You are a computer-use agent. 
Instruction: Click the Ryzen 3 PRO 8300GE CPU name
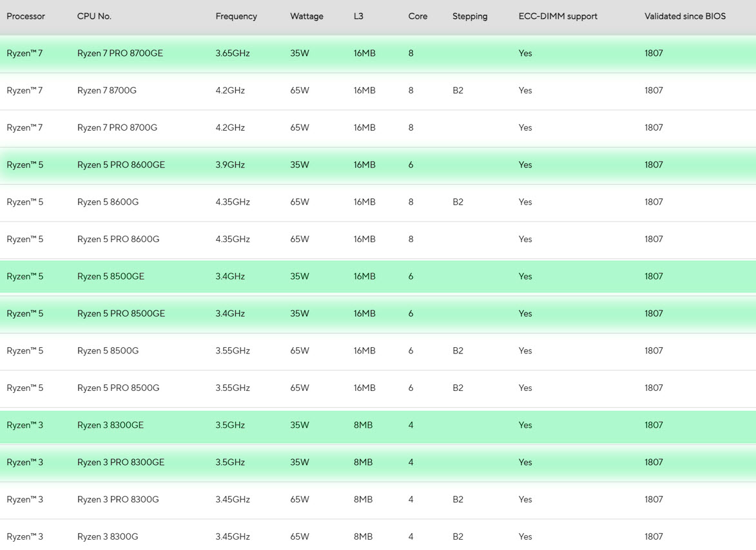(121, 462)
